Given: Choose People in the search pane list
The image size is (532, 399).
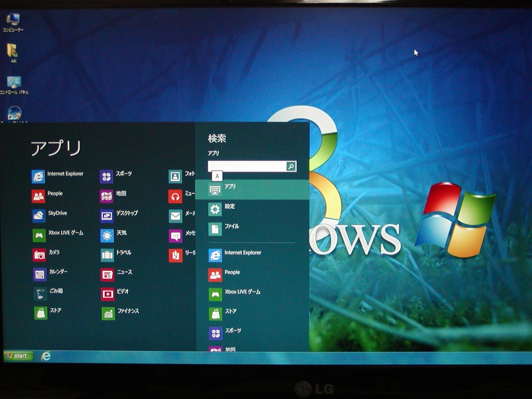Looking at the screenshot, I should 224,275.
